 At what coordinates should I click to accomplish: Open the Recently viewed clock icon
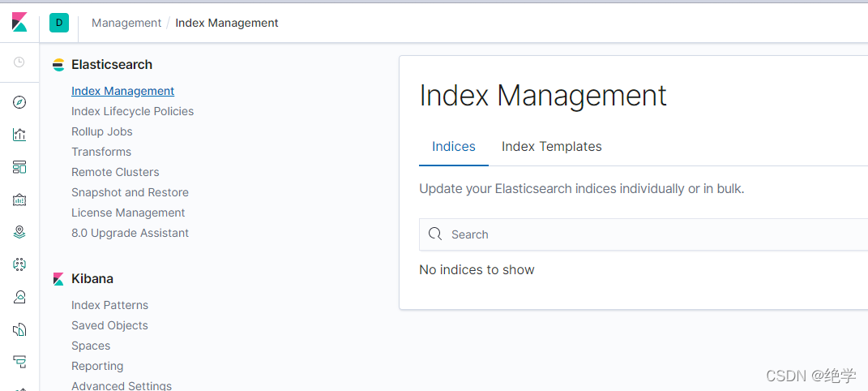pos(19,62)
